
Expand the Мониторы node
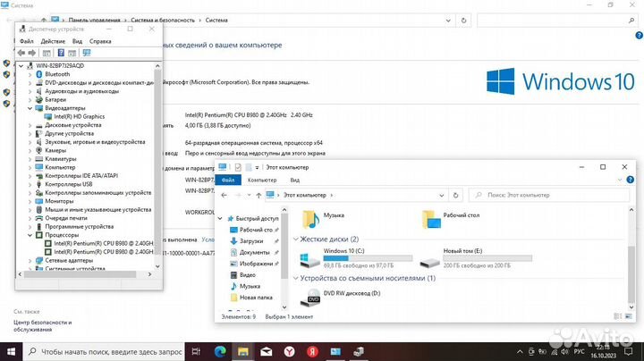click(30, 201)
